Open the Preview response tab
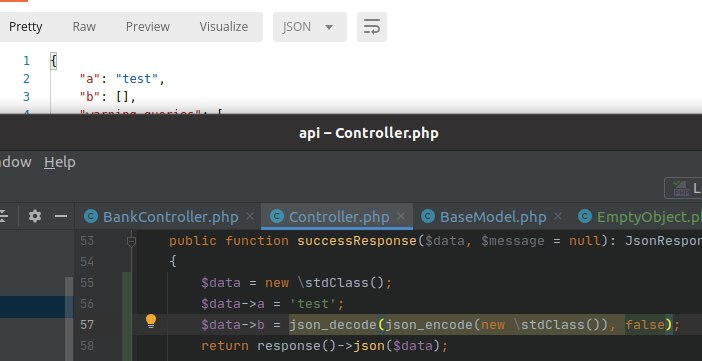This screenshot has height=361, width=702. (148, 27)
